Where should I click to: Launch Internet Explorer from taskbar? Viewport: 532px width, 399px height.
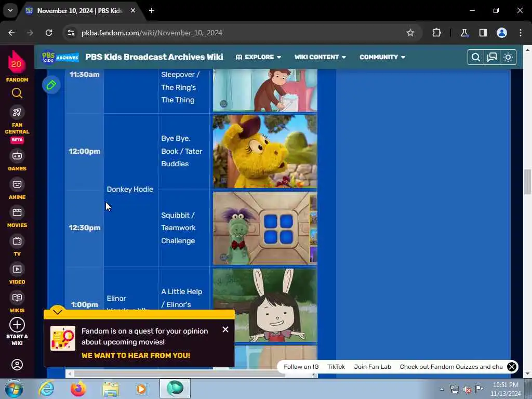(46, 389)
